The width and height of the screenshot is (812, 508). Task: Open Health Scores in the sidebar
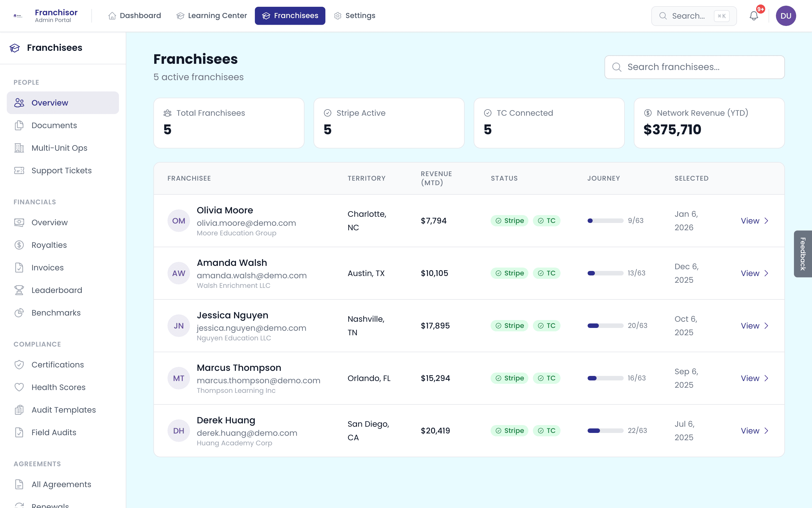click(63, 387)
